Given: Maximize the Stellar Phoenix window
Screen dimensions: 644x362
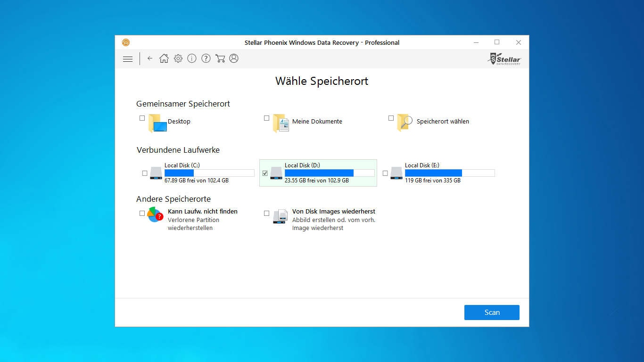Looking at the screenshot, I should 497,42.
